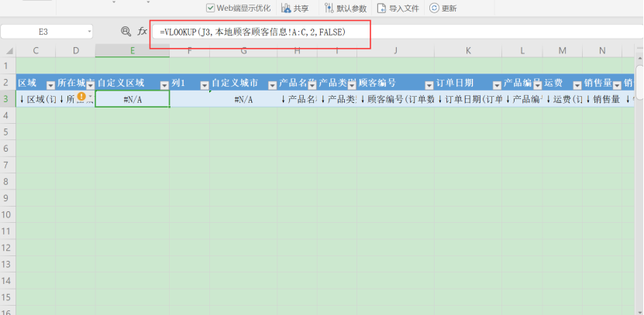Select column K header
The image size is (644, 315).
tap(468, 50)
